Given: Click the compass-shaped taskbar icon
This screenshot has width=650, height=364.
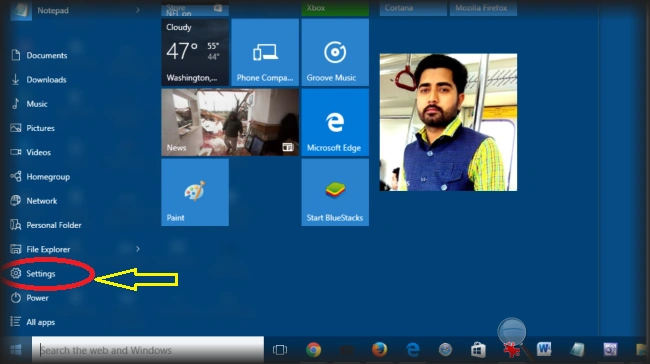Looking at the screenshot, I should pyautogui.click(x=445, y=350).
